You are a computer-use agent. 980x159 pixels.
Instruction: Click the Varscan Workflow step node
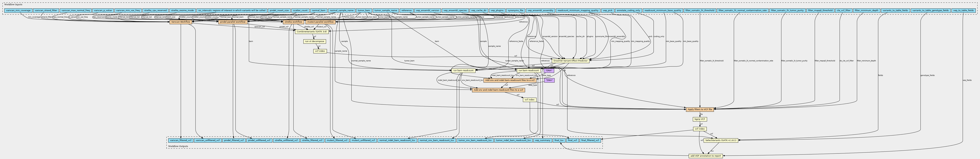click(x=180, y=22)
